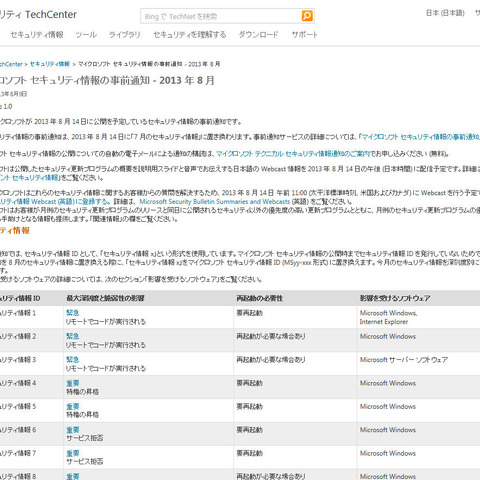Click Microsoft Windows cell in セキュリティ情報 5 row
The height and width of the screenshot is (480, 480).
(388, 406)
